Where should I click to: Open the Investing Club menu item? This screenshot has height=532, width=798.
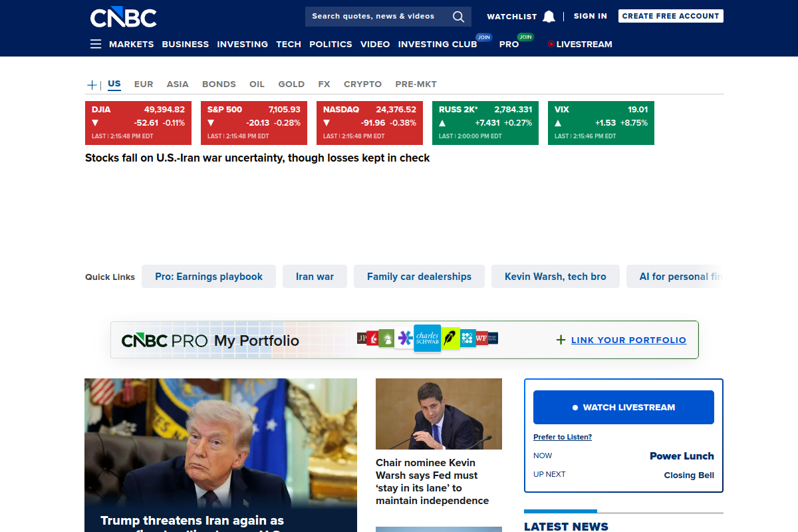click(x=438, y=45)
